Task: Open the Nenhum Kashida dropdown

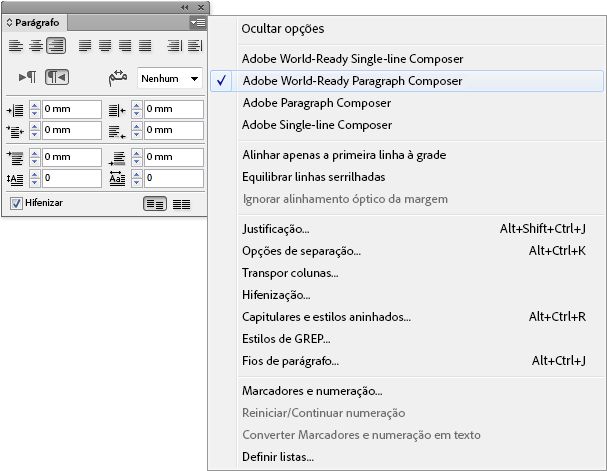Action: pos(170,79)
